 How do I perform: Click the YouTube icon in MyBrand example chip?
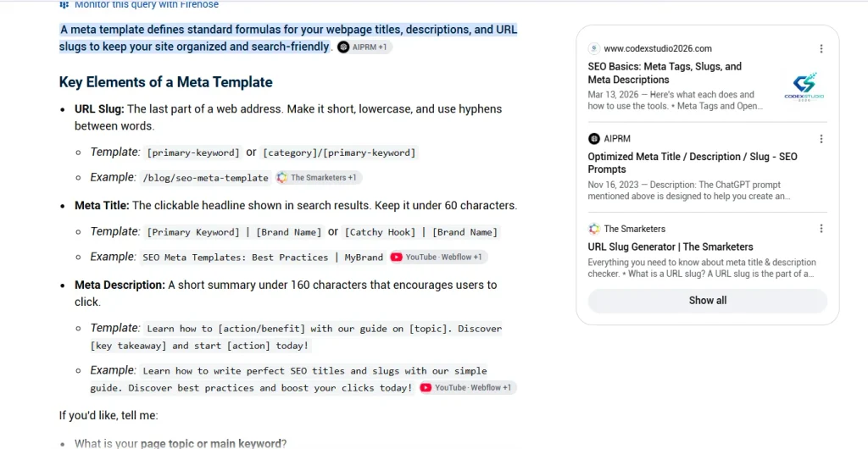click(397, 258)
